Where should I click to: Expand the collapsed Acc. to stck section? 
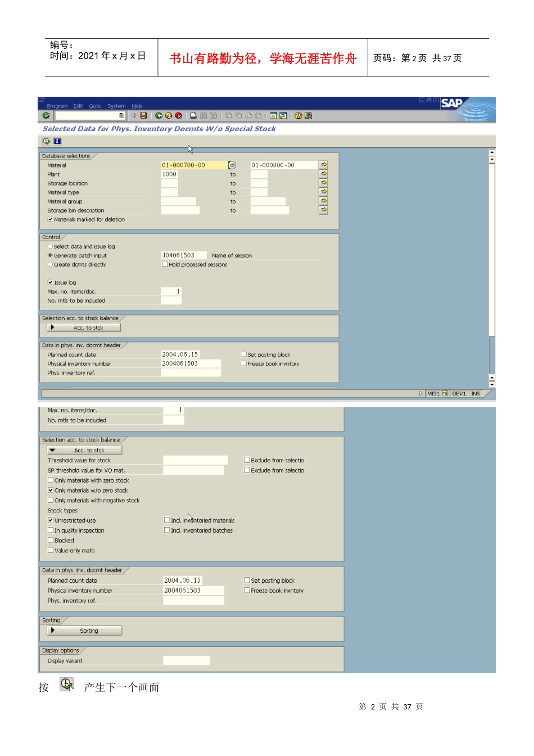[84, 327]
